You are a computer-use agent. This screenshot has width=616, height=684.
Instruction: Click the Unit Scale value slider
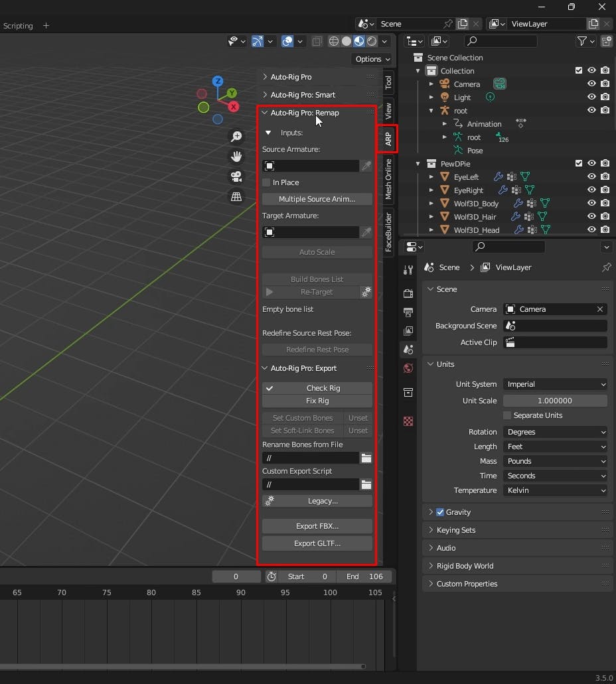[x=555, y=400]
